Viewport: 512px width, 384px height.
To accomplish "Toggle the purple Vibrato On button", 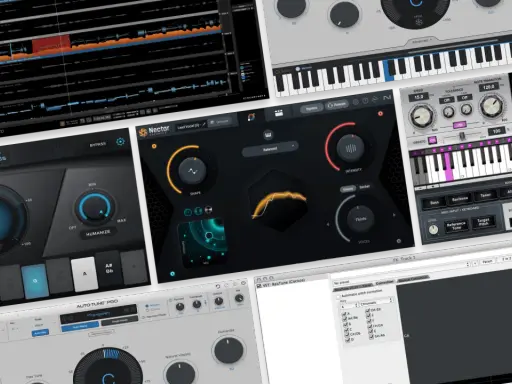I will 432,140.
